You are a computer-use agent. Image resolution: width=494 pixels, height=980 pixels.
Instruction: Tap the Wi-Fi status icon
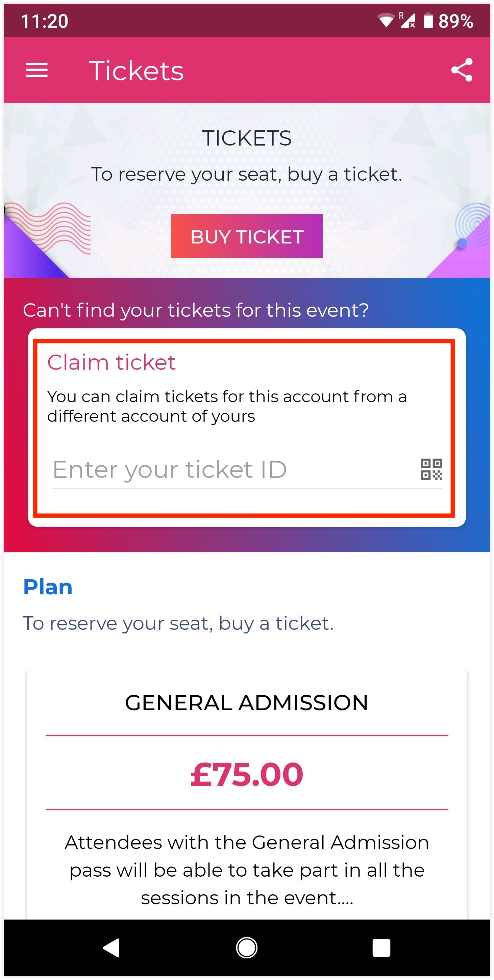[386, 21]
